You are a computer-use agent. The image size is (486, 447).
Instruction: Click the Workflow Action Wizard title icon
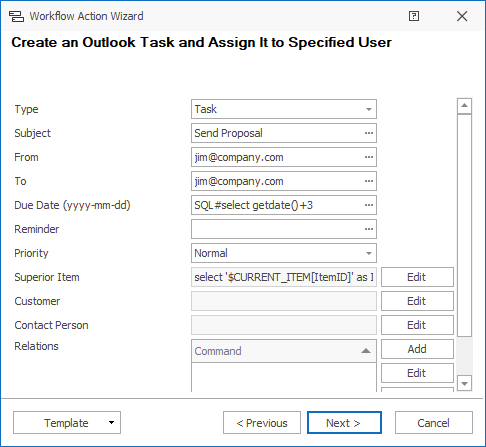[x=16, y=16]
